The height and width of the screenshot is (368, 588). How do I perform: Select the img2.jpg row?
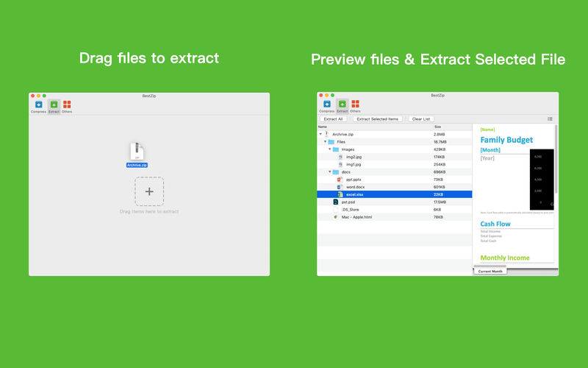395,157
